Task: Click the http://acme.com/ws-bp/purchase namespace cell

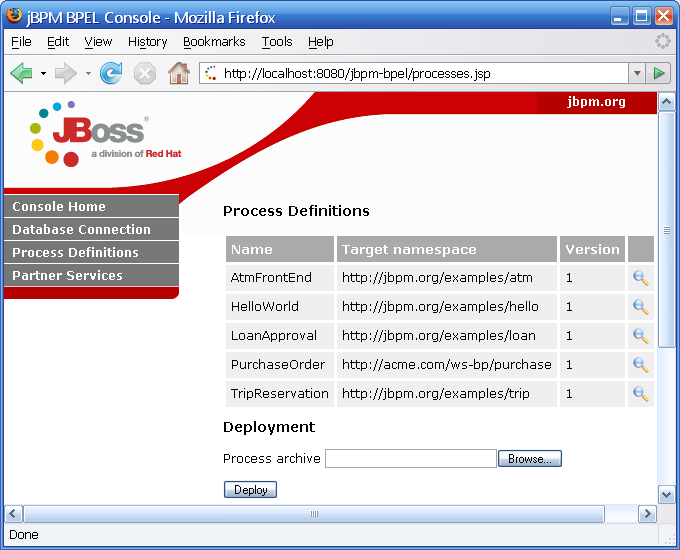Action: pyautogui.click(x=447, y=365)
